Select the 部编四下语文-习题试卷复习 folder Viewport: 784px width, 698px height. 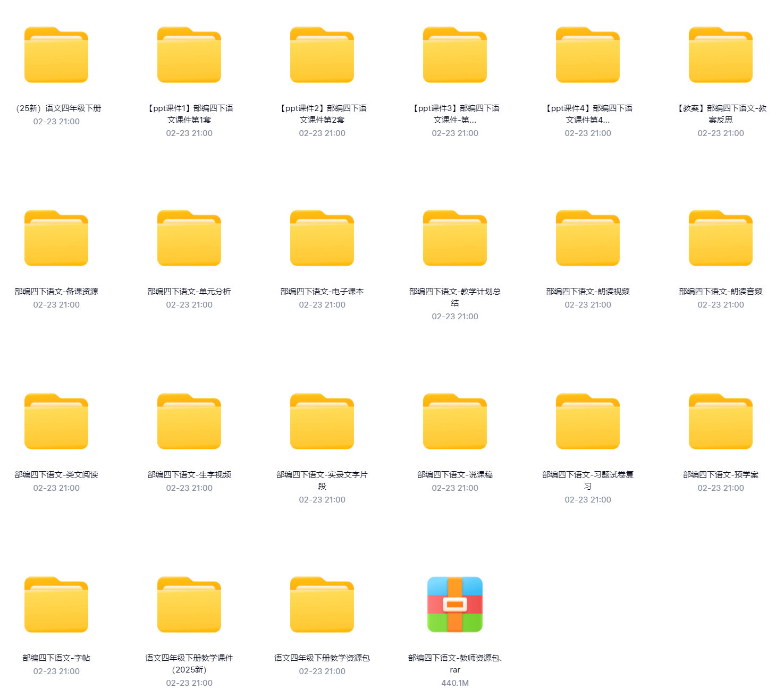point(588,422)
